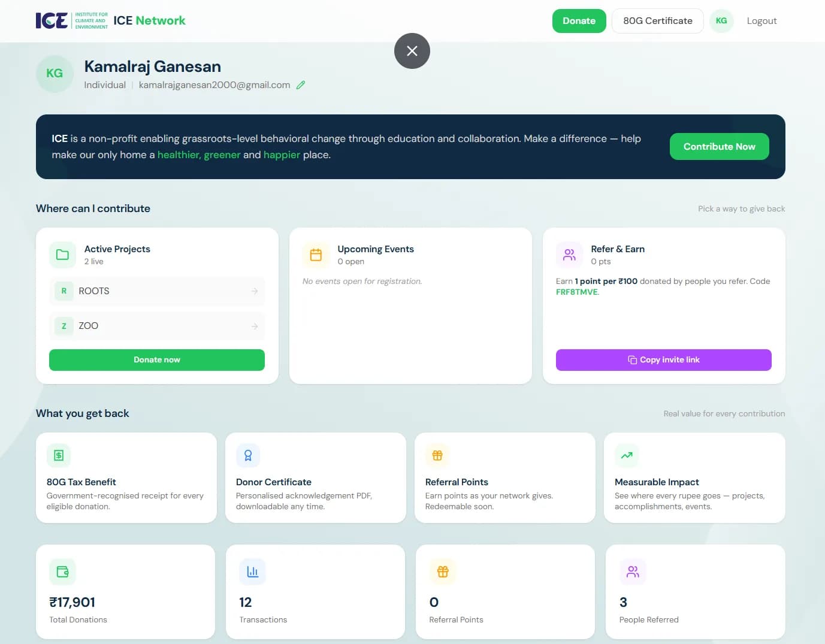Click the referral code FRF8TMVE
Viewport: 825px width, 644px height.
coord(577,292)
